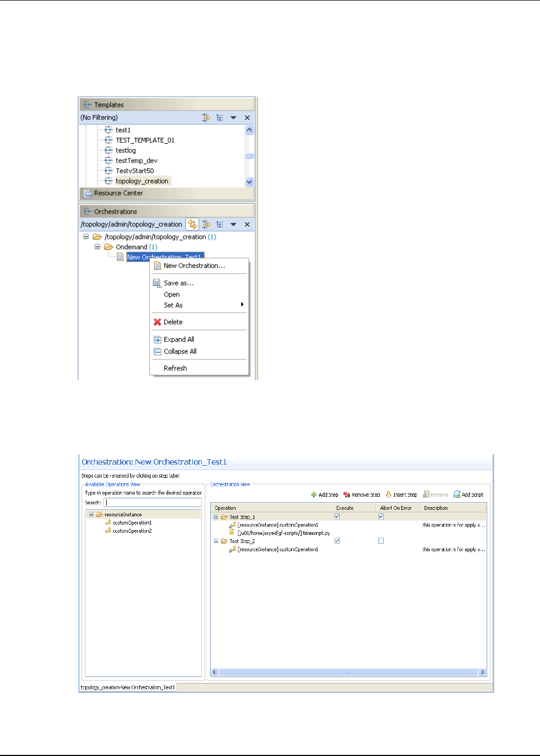Viewport: 540px width, 756px height.
Task: Click the TEST_TEMPLATE_01 template icon
Action: (x=109, y=141)
